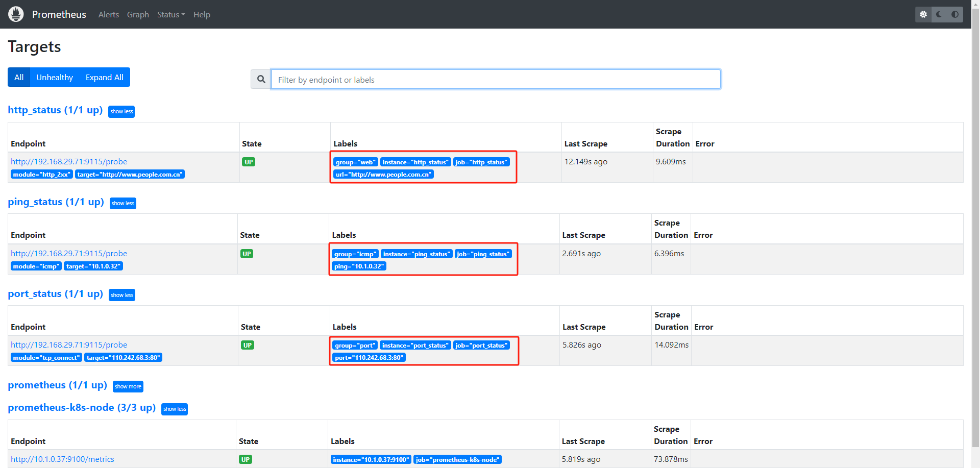Open the ping_status probe endpoint link
The image size is (980, 468).
69,253
